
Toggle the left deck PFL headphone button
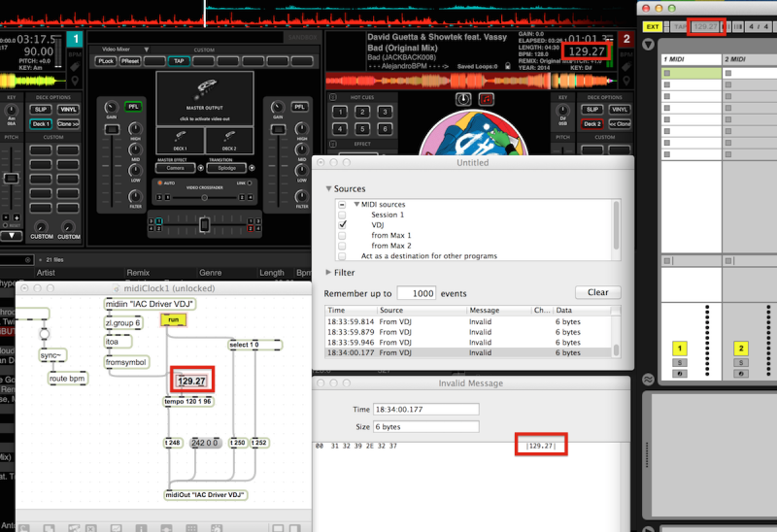tap(132, 107)
